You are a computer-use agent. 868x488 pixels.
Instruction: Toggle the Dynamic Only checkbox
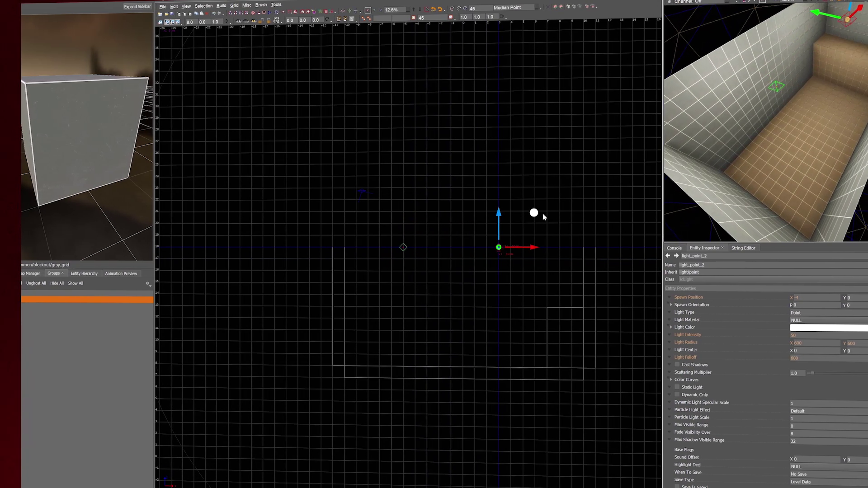(677, 394)
